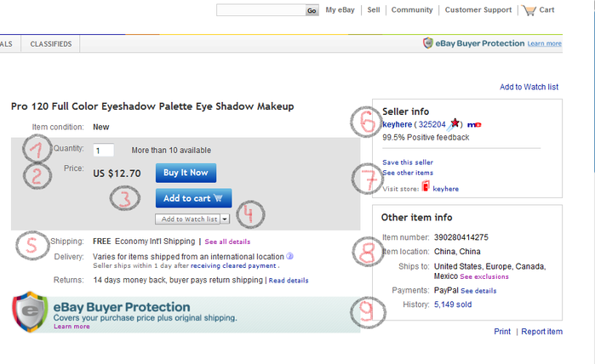The width and height of the screenshot is (595, 364).
Task: Click 'More than 10 available' text
Action: (171, 151)
